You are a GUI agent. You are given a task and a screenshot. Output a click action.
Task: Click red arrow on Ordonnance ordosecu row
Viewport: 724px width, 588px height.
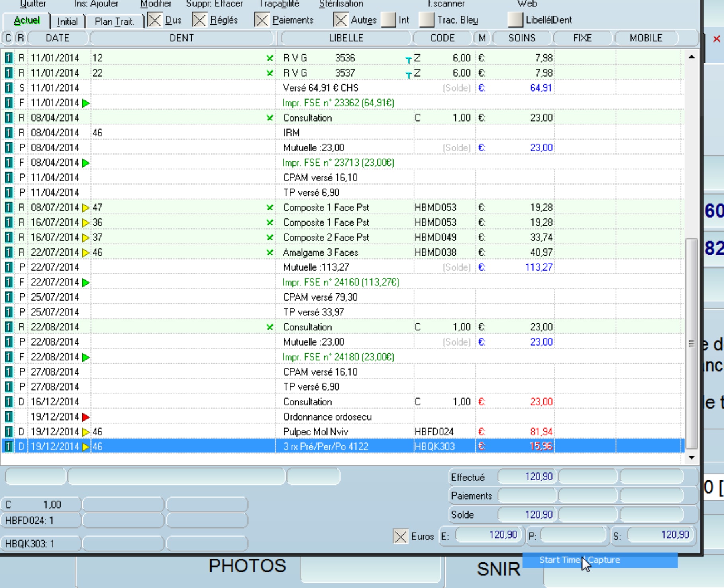85,417
